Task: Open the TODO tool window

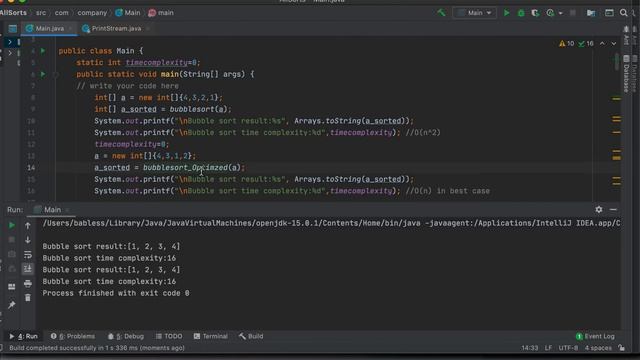Action: pyautogui.click(x=169, y=336)
